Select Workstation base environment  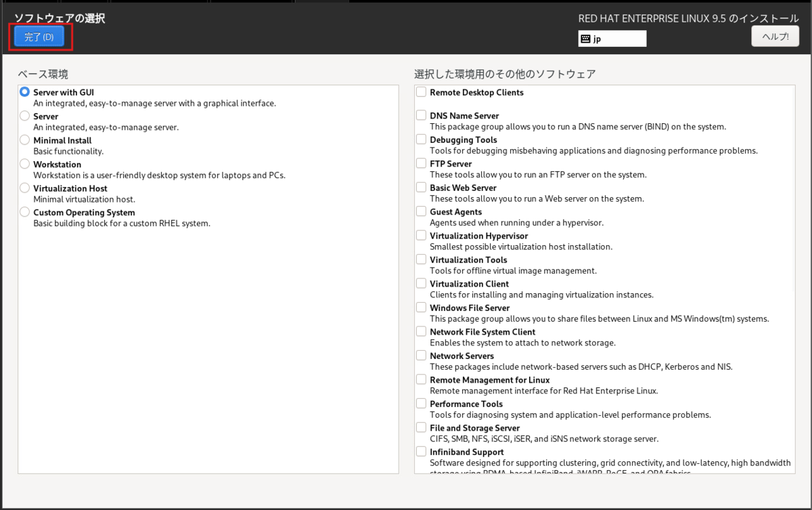[25, 164]
